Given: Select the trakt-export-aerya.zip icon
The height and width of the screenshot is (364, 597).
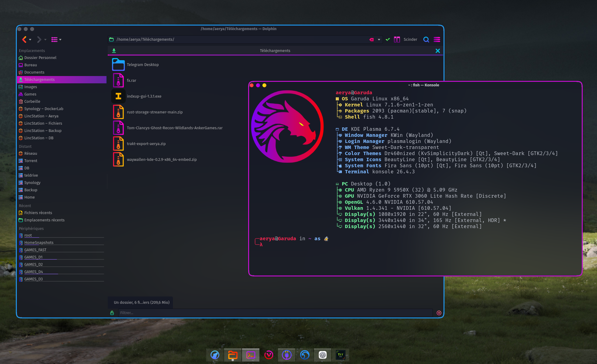Looking at the screenshot, I should point(118,144).
